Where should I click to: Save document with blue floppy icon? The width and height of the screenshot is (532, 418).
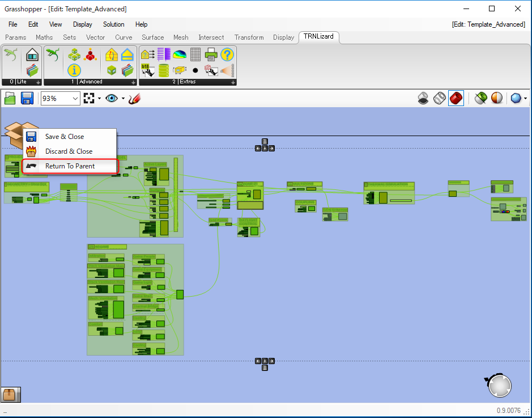[27, 99]
